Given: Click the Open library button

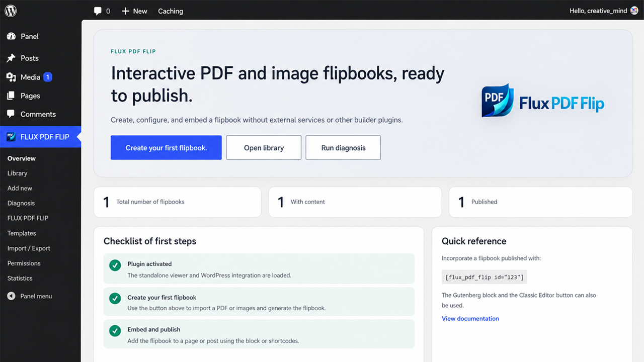Looking at the screenshot, I should pyautogui.click(x=264, y=148).
